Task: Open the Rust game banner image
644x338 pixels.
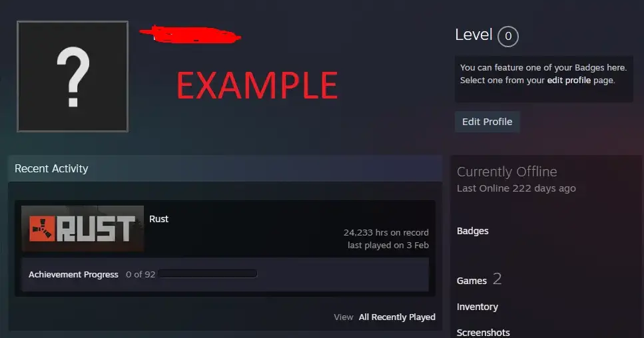Action: 83,228
